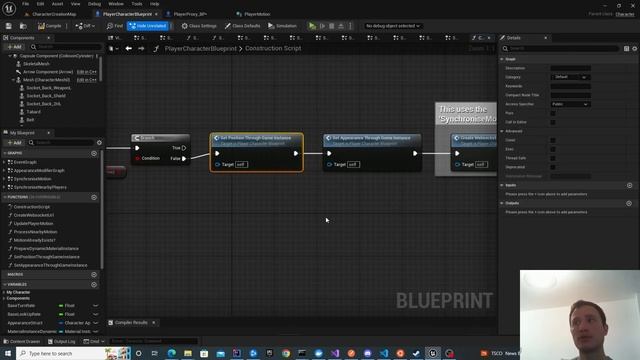The height and width of the screenshot is (360, 640).
Task: Toggle the Const checkbox
Action: 553,140
